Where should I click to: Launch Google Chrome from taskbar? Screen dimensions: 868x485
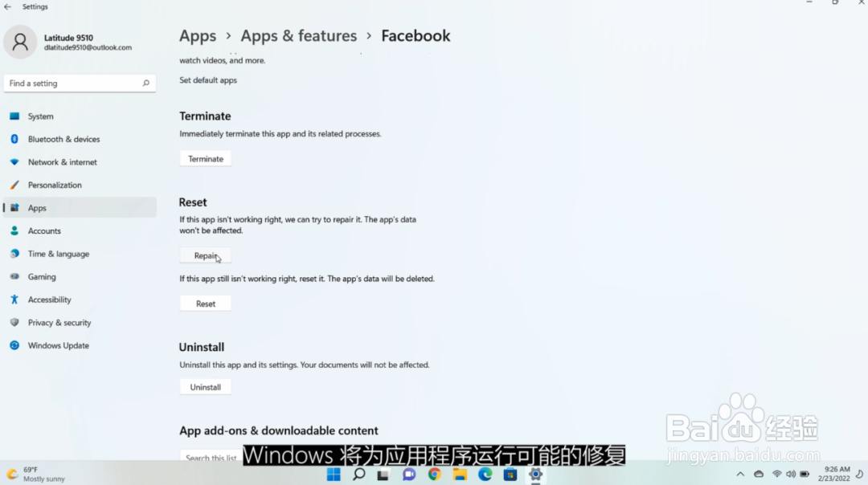tap(435, 475)
